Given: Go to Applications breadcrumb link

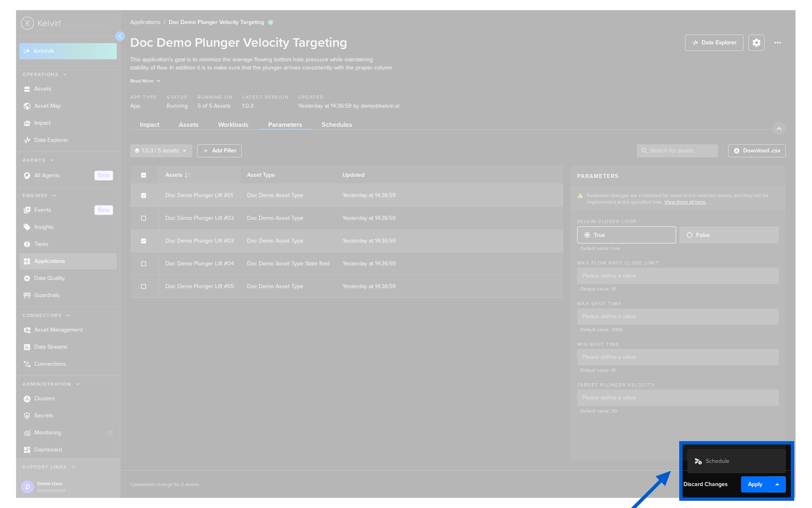Looking at the screenshot, I should 145,22.
